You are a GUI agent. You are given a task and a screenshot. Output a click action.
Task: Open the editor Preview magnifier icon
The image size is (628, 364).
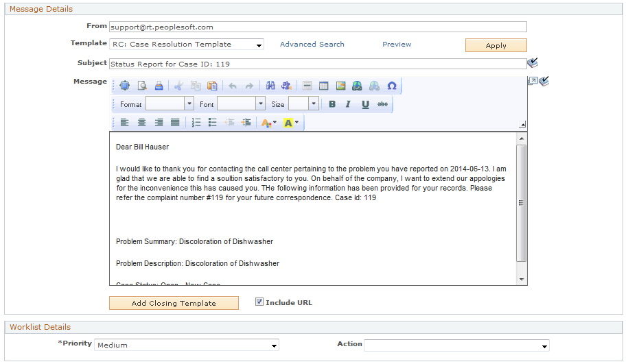click(142, 86)
